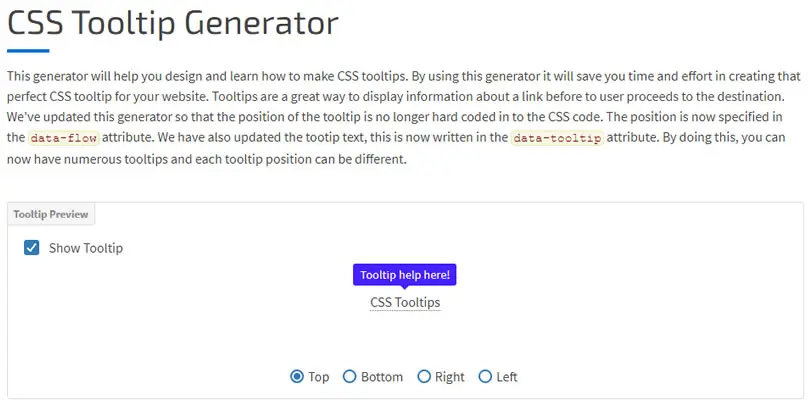Open the Tooltip Preview tab
810x406 pixels.
click(x=51, y=214)
